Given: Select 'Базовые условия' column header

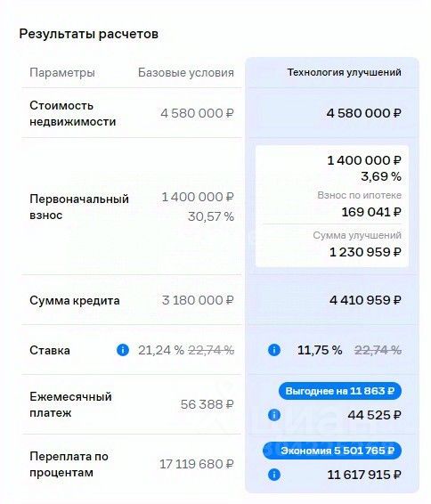Looking at the screenshot, I should (186, 73).
